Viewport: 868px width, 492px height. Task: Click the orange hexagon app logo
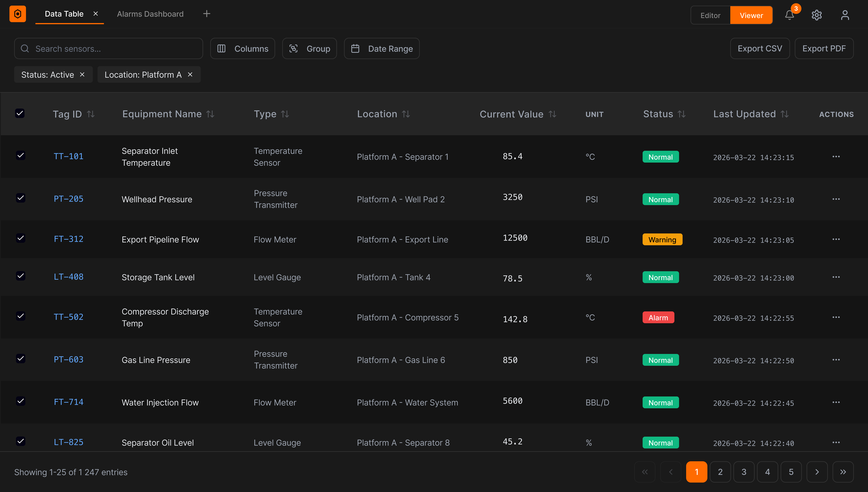[x=18, y=14]
